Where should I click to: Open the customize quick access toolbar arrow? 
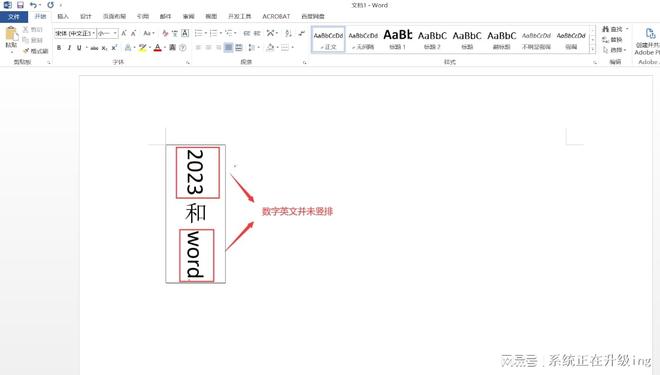[x=61, y=5]
